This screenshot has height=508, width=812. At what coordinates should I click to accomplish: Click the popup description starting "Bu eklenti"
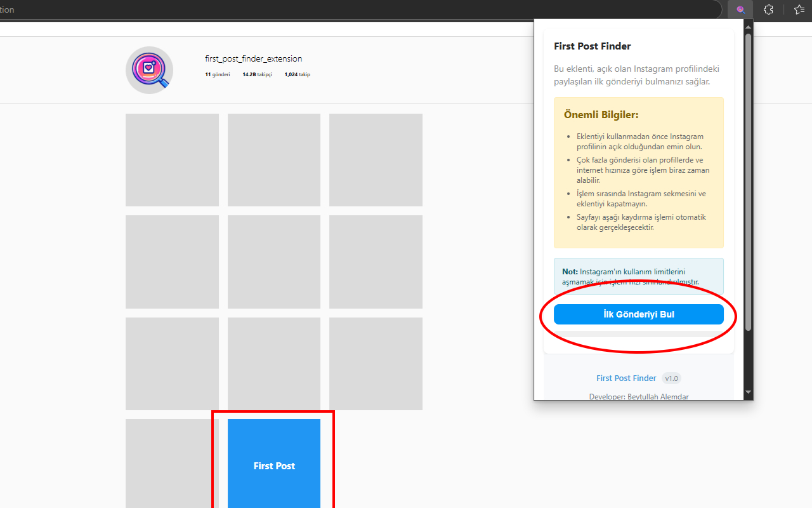point(636,75)
